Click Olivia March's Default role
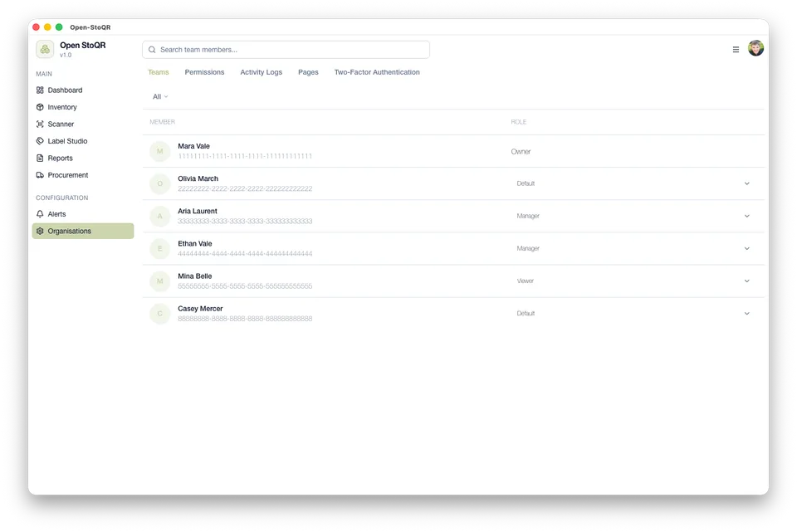The image size is (797, 532). pos(526,183)
